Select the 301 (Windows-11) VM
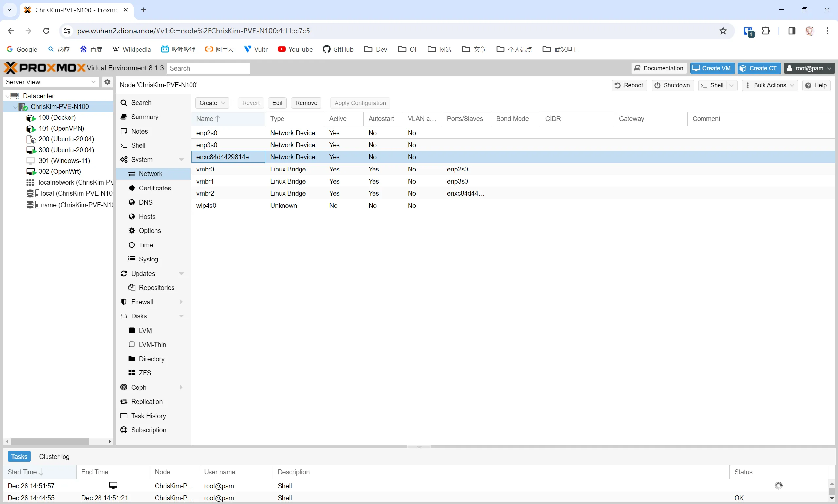Image resolution: width=838 pixels, height=504 pixels. [x=64, y=161]
